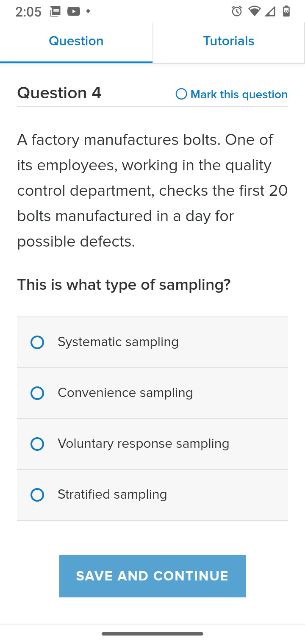Screen dimensions: 305x644
Task: Tap the YouTube notification icon
Action: click(x=74, y=11)
